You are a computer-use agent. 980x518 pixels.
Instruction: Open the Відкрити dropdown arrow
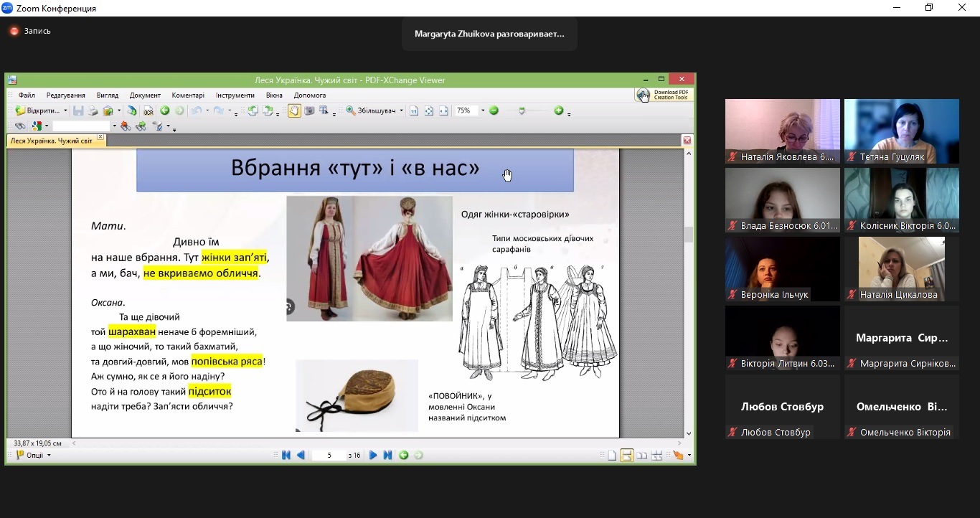click(65, 110)
